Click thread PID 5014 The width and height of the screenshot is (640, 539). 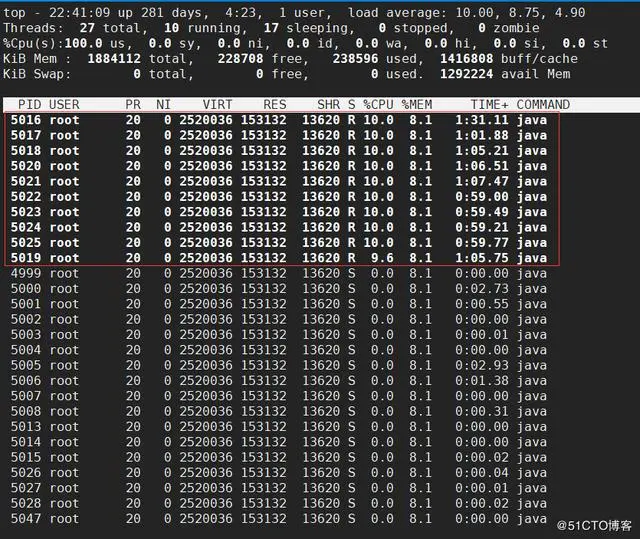[x=26, y=442]
